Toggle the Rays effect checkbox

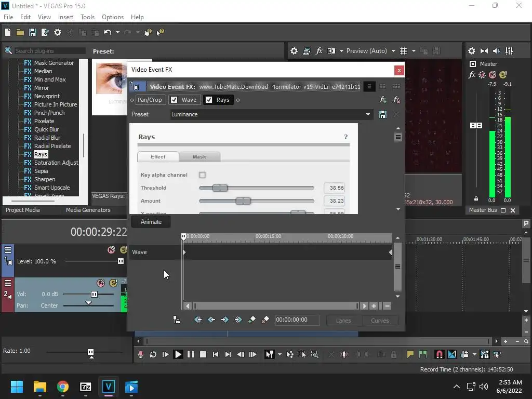[x=209, y=100]
